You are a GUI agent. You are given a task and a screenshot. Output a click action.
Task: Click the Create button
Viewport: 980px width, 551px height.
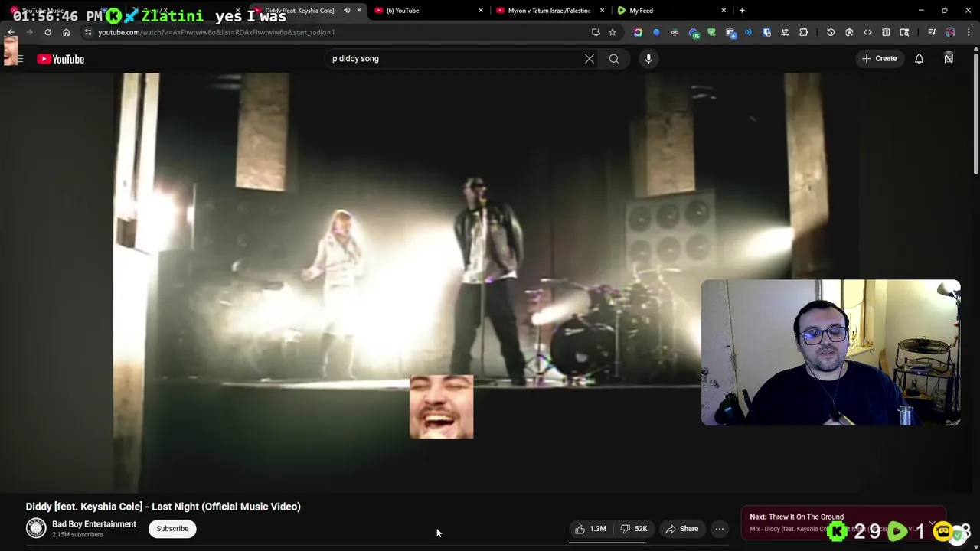[x=879, y=59]
